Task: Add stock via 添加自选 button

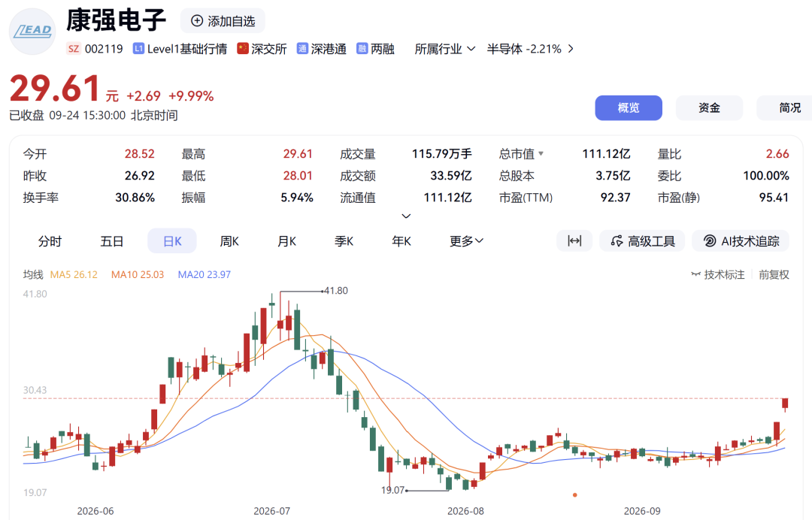Action: [223, 21]
